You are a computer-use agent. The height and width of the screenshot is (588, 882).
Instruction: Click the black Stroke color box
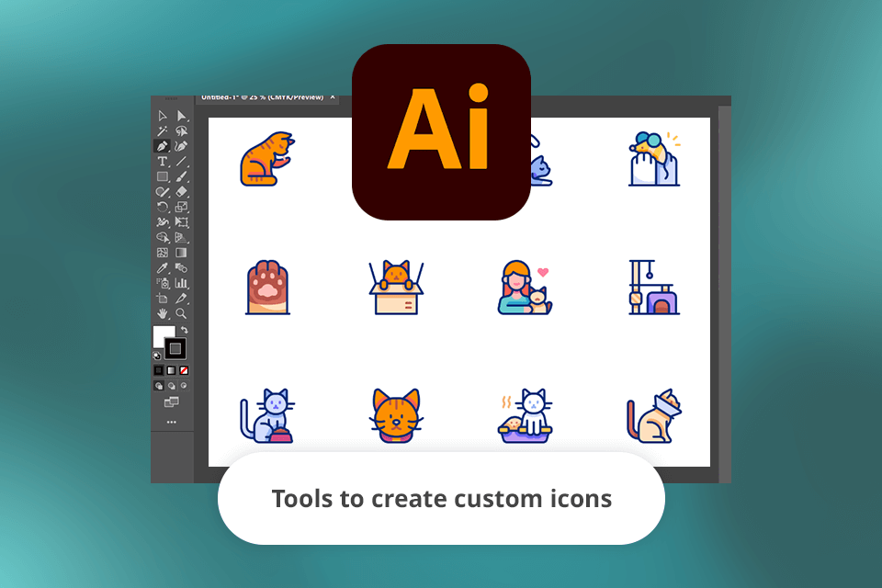click(x=175, y=349)
